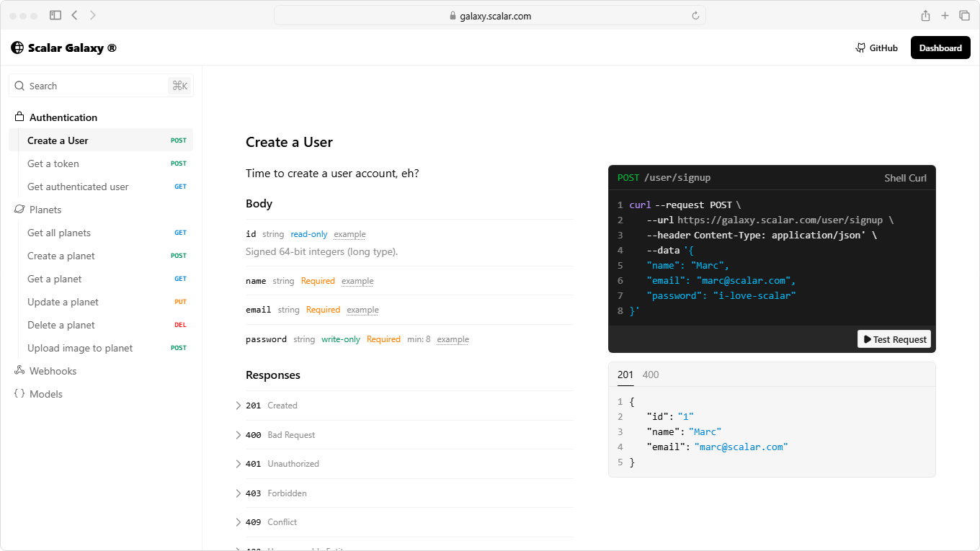This screenshot has height=551, width=980.
Task: Click the Responses heading
Action: point(273,375)
